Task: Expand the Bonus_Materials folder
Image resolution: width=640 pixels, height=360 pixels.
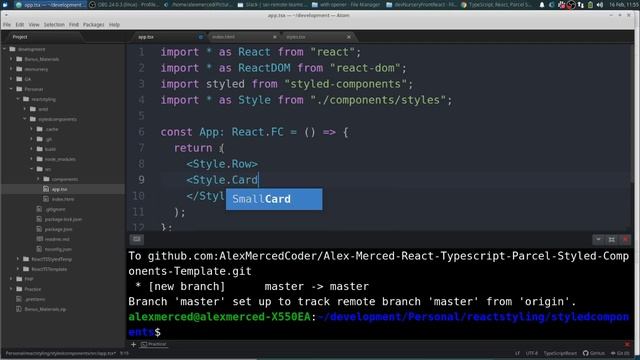Action: click(11, 59)
